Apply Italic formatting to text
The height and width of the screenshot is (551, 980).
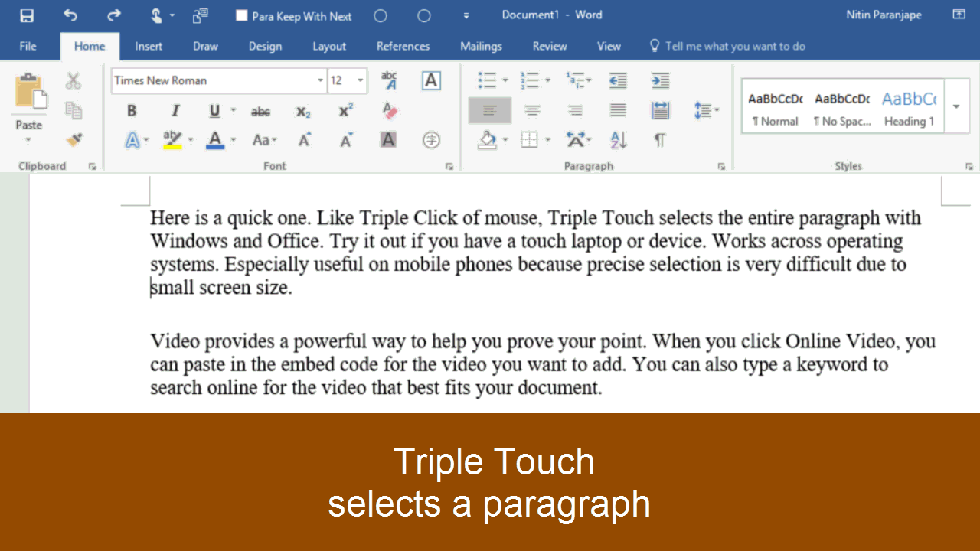click(175, 111)
